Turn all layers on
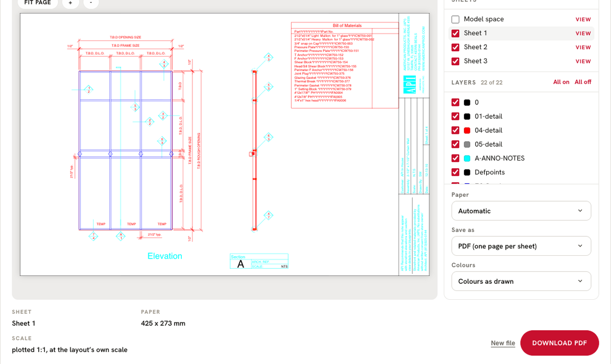This screenshot has width=611, height=364. [561, 82]
